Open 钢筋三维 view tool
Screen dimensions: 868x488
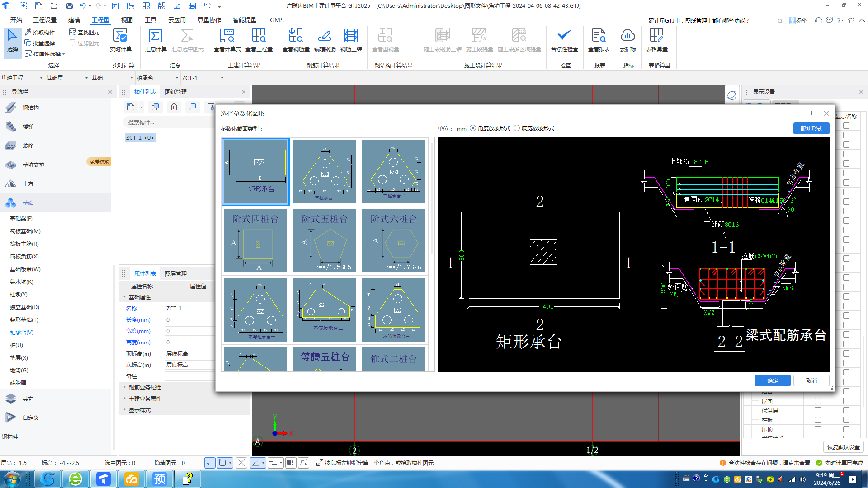click(x=351, y=40)
